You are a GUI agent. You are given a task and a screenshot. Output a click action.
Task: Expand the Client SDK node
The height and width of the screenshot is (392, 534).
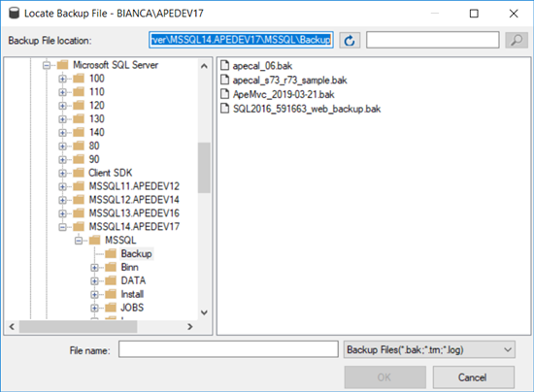pyautogui.click(x=63, y=173)
